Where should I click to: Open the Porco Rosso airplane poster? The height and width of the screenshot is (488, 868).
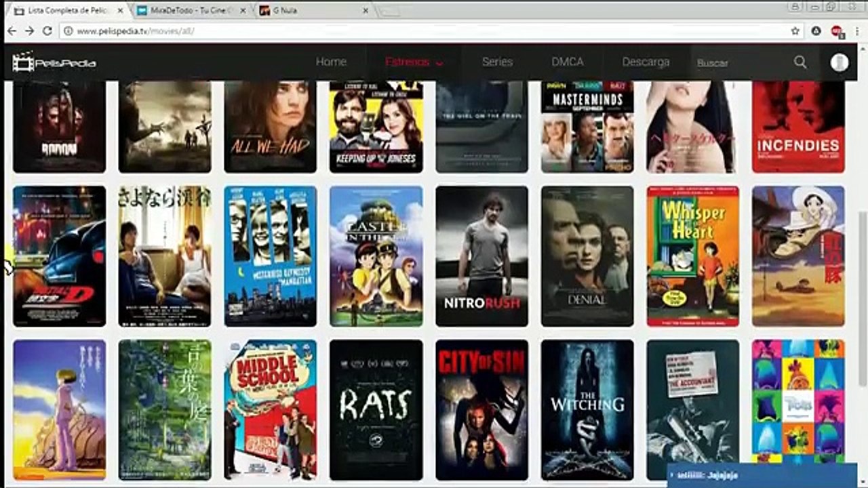pyautogui.click(x=798, y=256)
